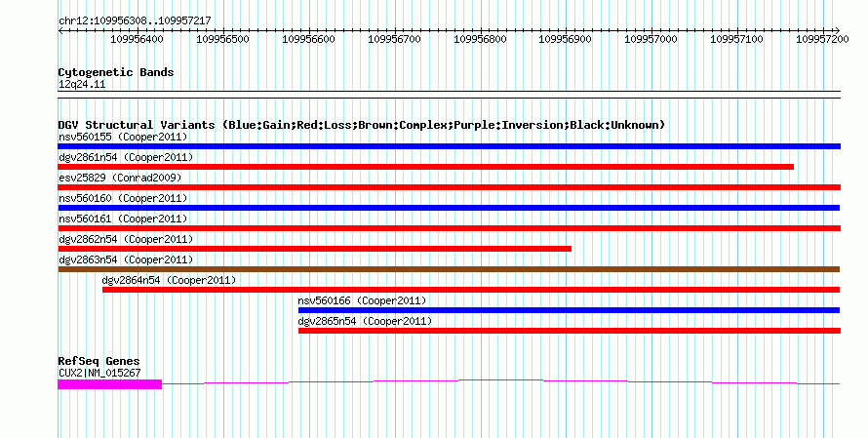Click the chr12:109956308..109957217 region label
Image resolution: width=868 pixels, height=438 pixels.
pos(135,20)
